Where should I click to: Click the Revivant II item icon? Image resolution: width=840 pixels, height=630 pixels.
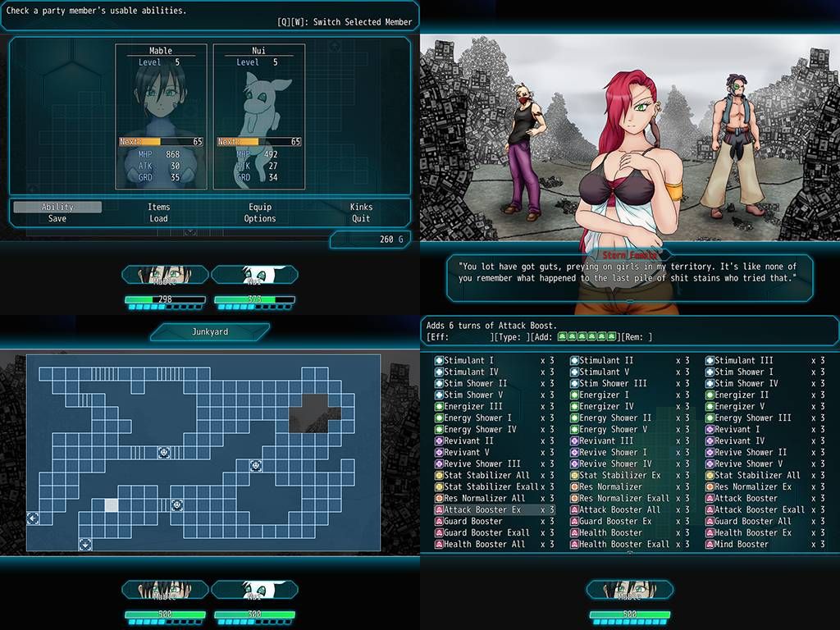[439, 441]
